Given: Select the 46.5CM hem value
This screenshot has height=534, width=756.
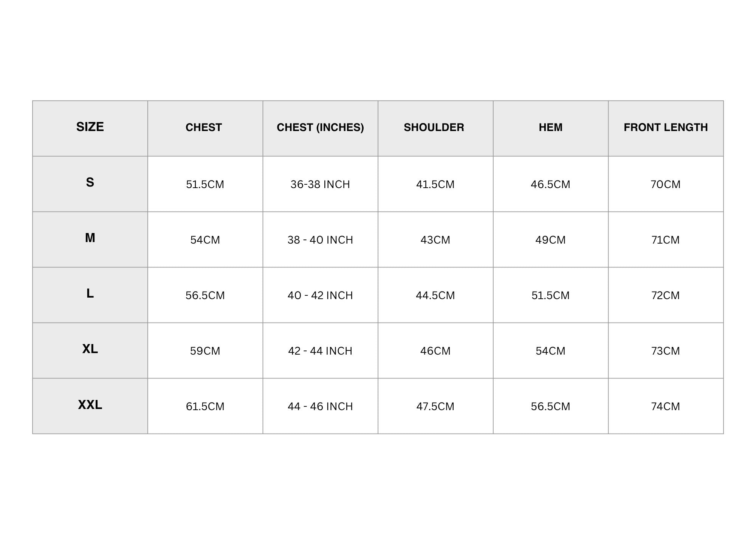Looking at the screenshot, I should (x=550, y=184).
